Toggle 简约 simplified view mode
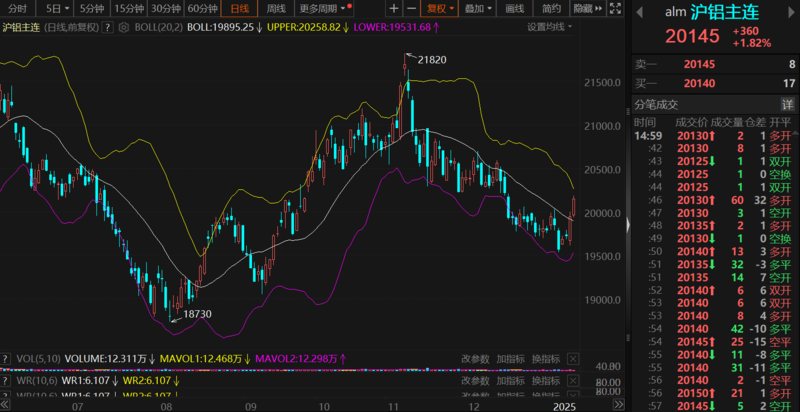The image size is (800, 412). [551, 8]
